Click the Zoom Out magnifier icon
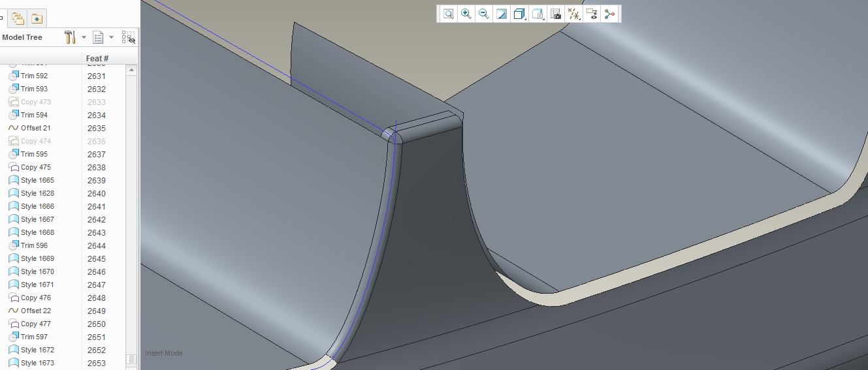This screenshot has height=370, width=868. coord(484,14)
